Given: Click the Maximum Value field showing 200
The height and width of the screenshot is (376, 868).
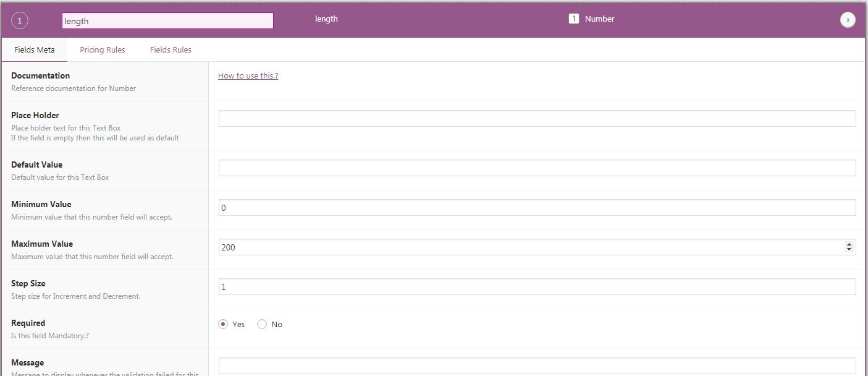Looking at the screenshot, I should tap(531, 247).
